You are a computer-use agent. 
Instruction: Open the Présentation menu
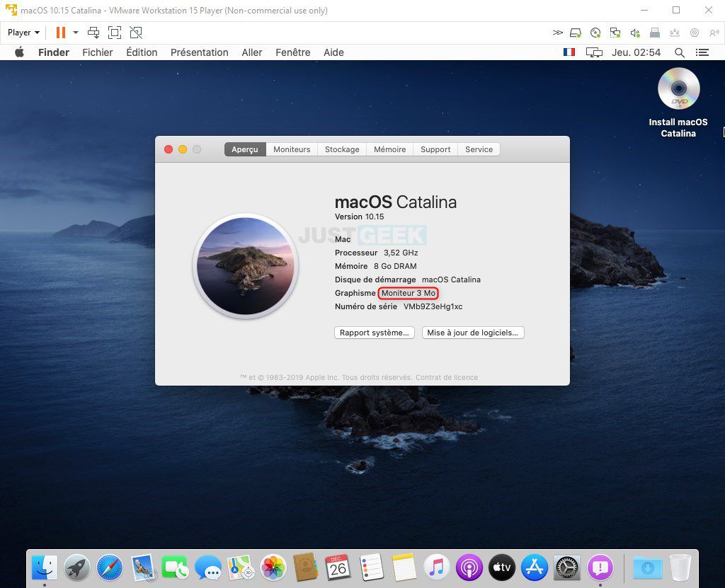pos(199,52)
